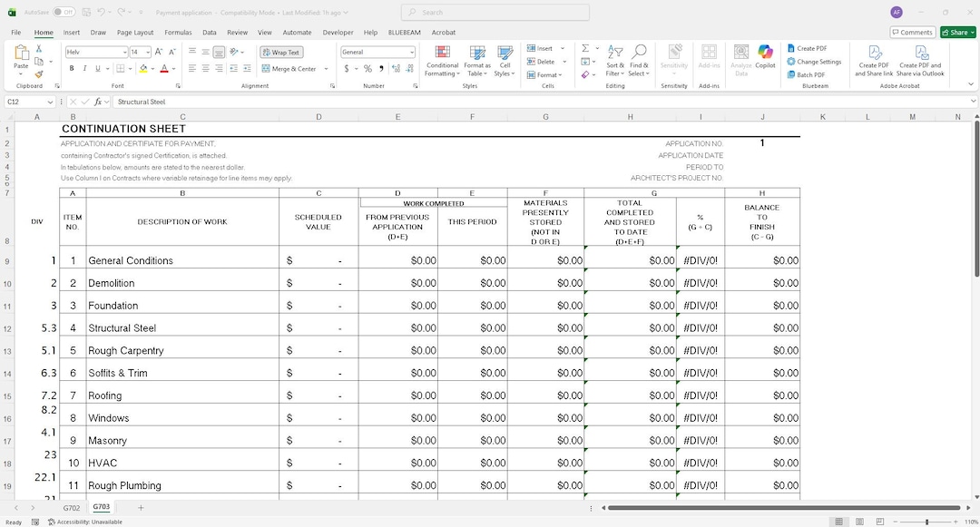The image size is (980, 527).
Task: Switch to the G702 sheet tab
Action: [x=72, y=508]
